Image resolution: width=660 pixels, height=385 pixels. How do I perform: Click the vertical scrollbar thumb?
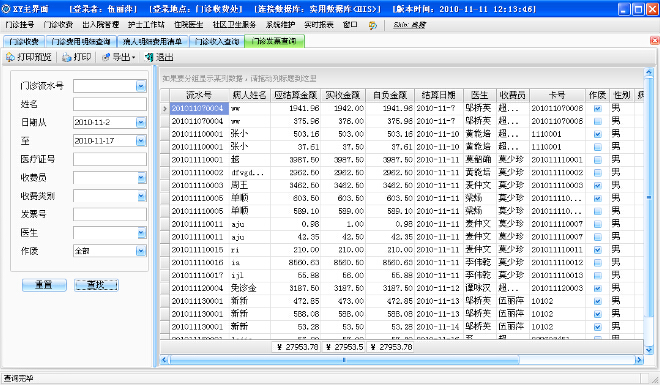point(649,197)
